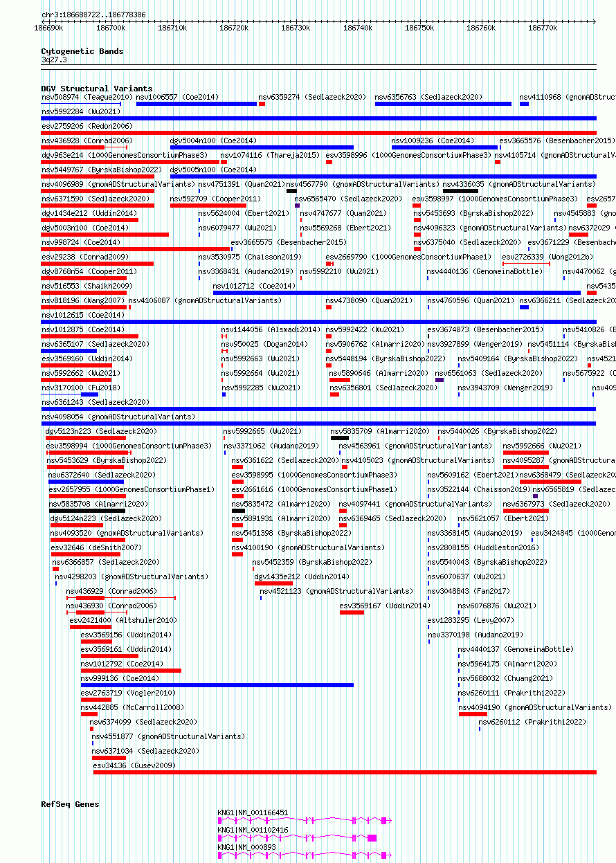Click the chr3:186688722..186778386 region label
This screenshot has height=863, width=616.
pyautogui.click(x=93, y=14)
